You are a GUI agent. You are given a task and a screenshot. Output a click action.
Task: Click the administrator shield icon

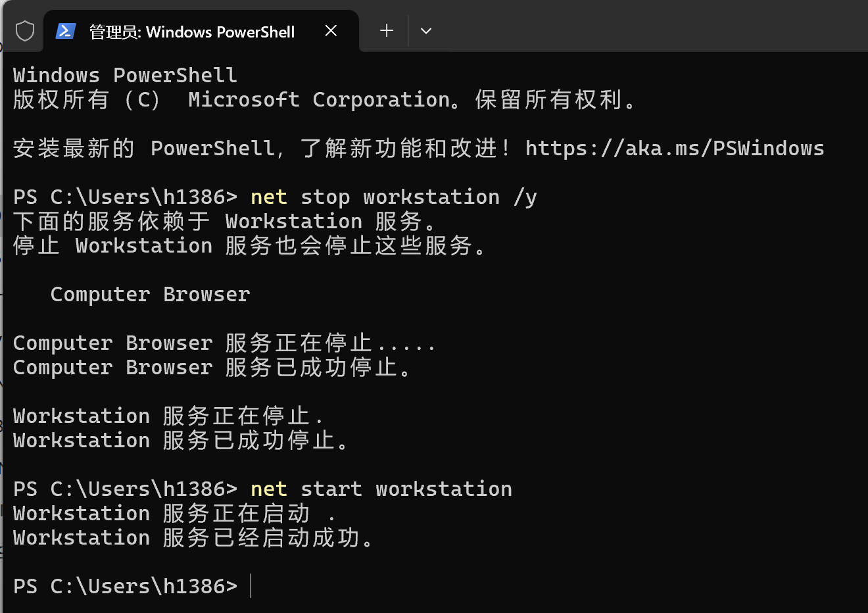25,31
